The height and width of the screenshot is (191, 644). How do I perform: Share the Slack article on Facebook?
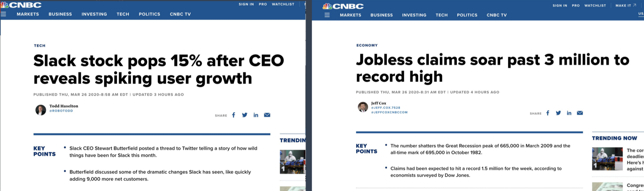tap(234, 115)
